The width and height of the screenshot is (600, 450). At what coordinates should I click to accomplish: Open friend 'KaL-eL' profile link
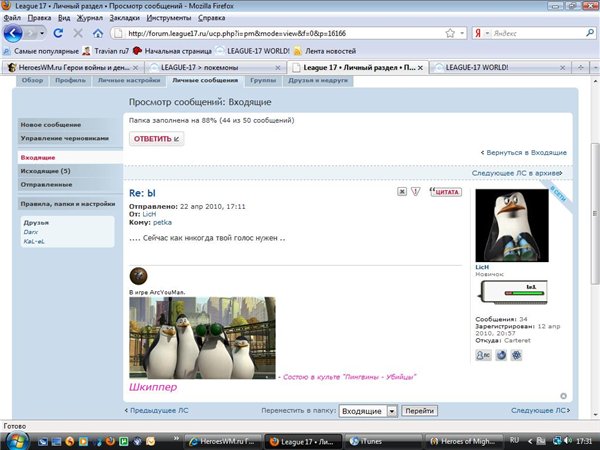[x=34, y=241]
